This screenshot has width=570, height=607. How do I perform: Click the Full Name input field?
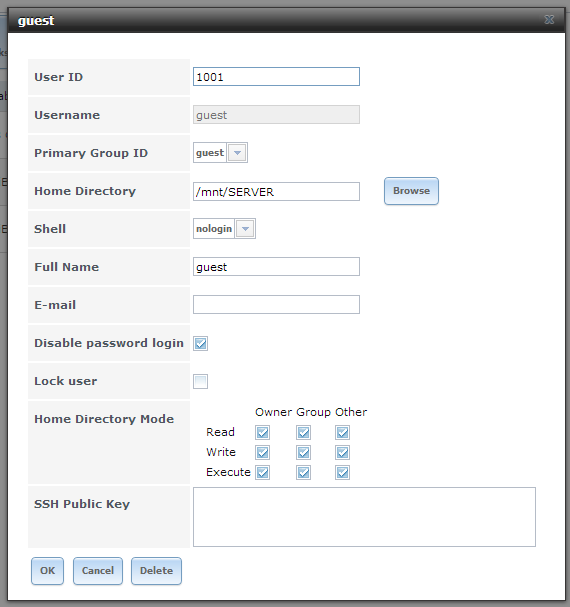tap(276, 267)
